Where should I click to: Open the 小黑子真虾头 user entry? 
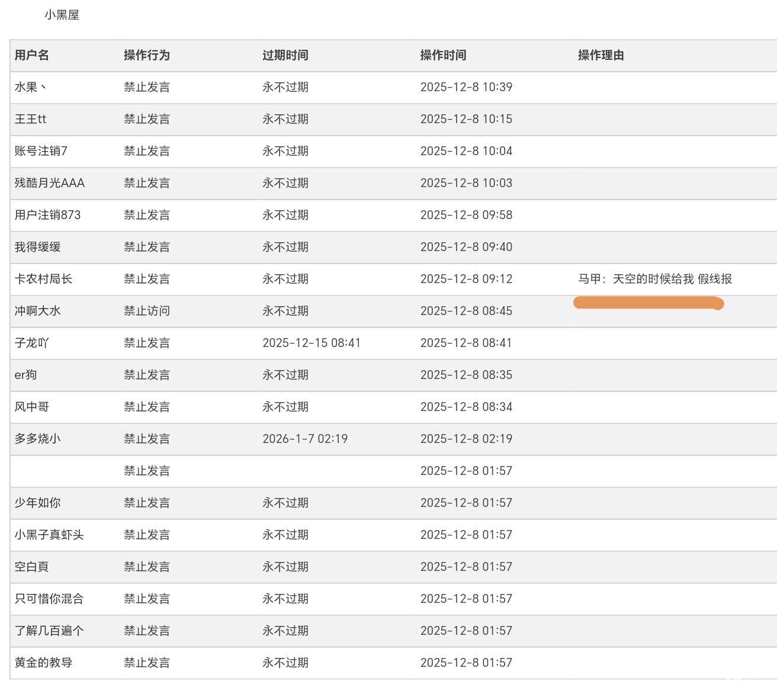point(49,535)
